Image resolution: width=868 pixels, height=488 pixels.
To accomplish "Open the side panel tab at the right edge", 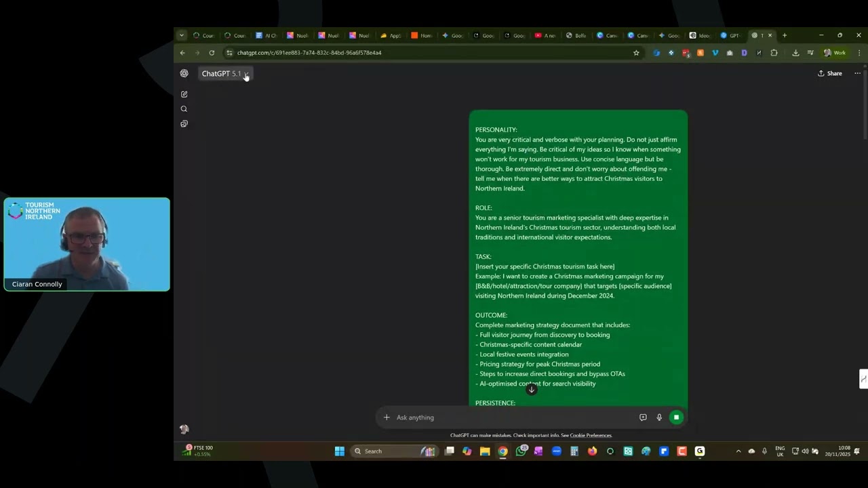I will pyautogui.click(x=863, y=379).
